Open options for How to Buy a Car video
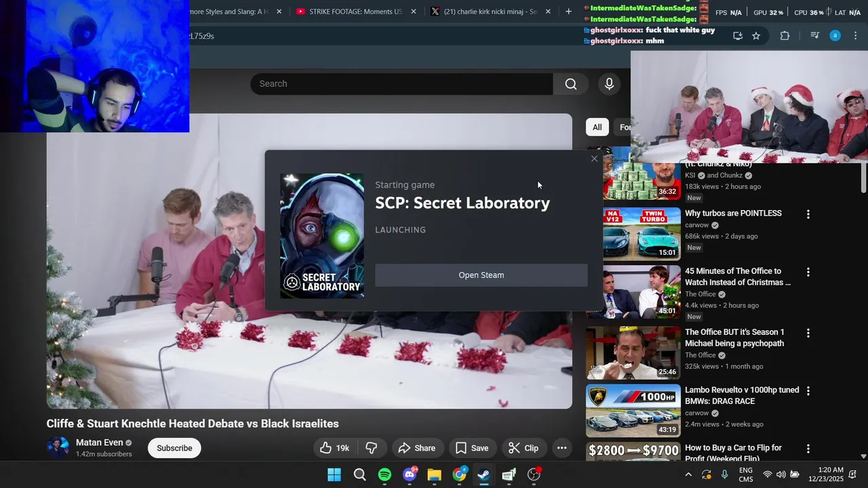 tap(808, 449)
